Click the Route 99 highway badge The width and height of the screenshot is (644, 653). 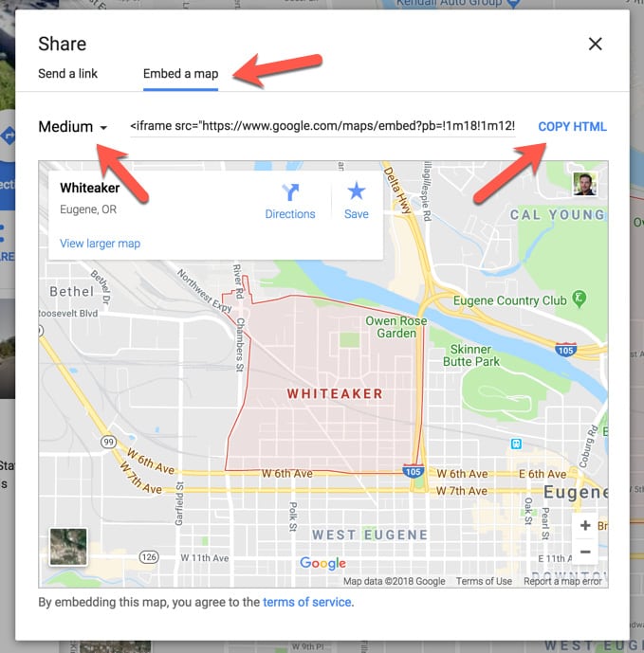(x=108, y=442)
